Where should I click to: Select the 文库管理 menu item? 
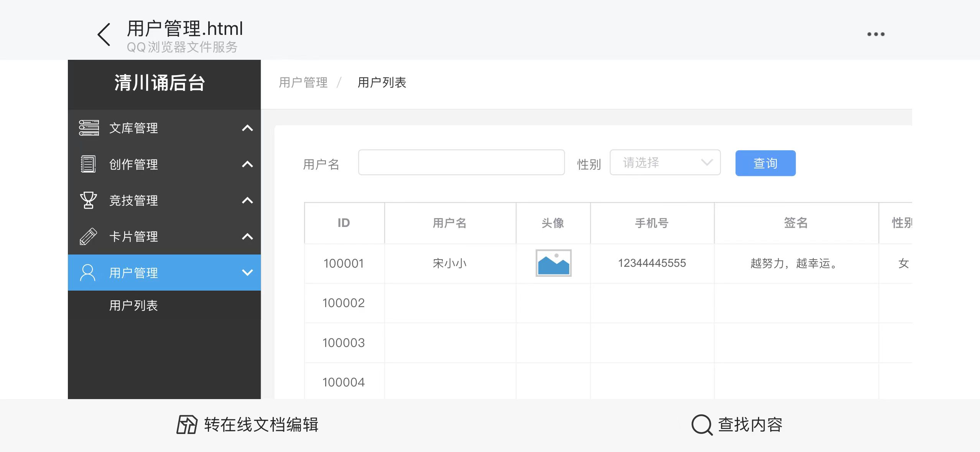click(164, 128)
